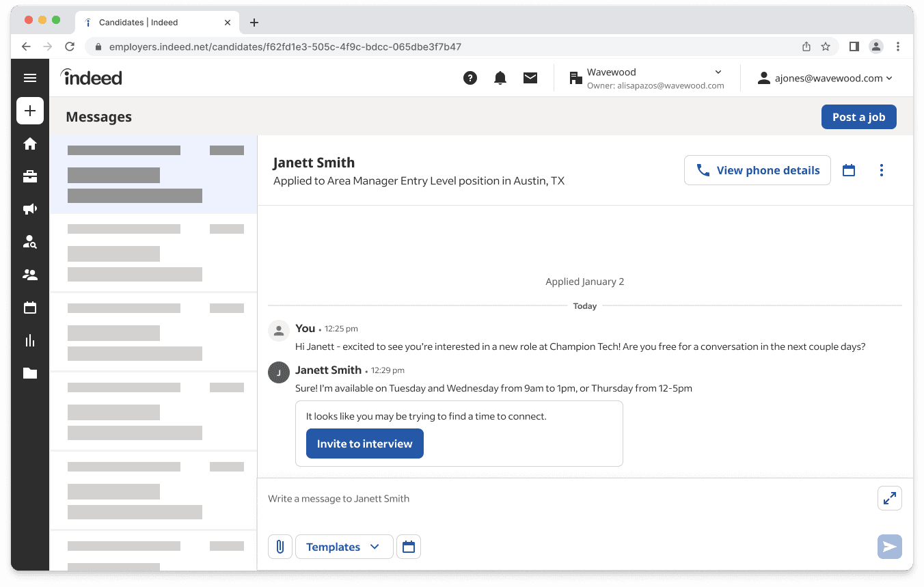
Task: Open candidate search via person-magnifier icon
Action: click(x=30, y=242)
